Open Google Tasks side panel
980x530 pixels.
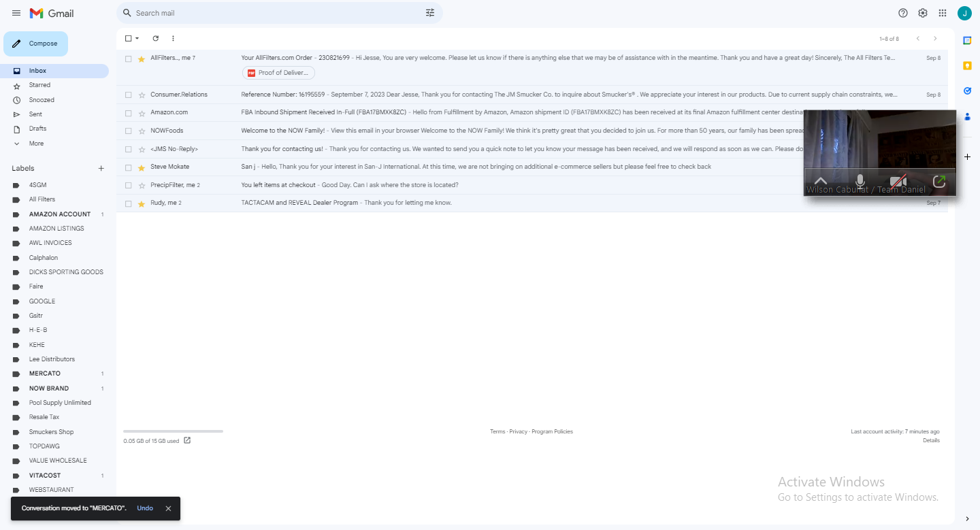tap(967, 90)
